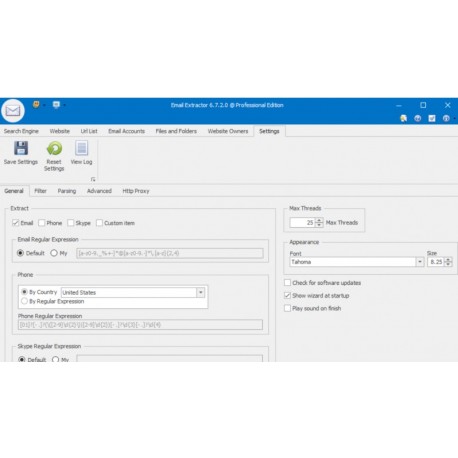Click the font Size stepper arrows
The height and width of the screenshot is (458, 458).
[448, 262]
